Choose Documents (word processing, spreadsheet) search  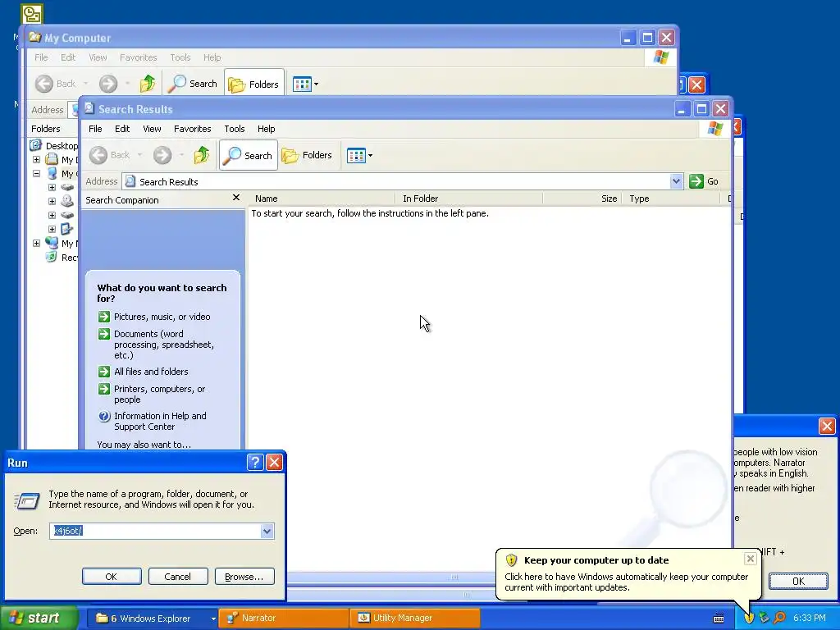click(x=164, y=345)
